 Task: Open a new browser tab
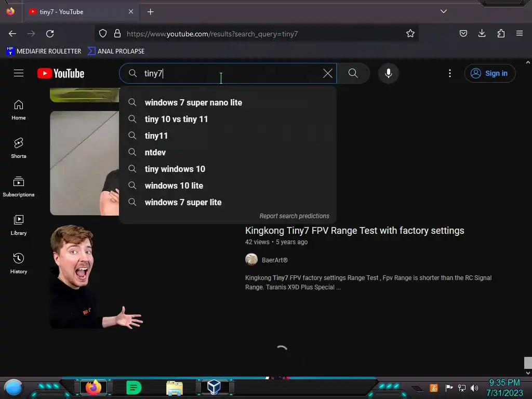pyautogui.click(x=150, y=12)
